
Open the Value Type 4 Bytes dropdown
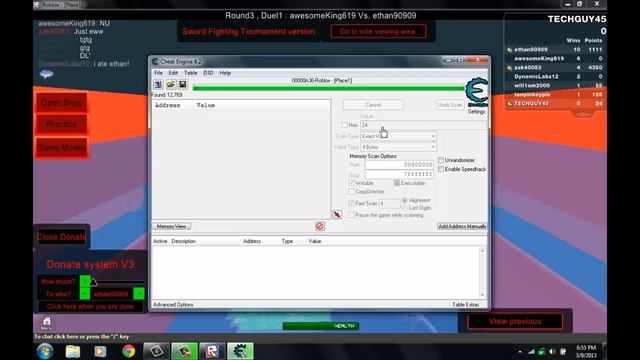(398, 147)
